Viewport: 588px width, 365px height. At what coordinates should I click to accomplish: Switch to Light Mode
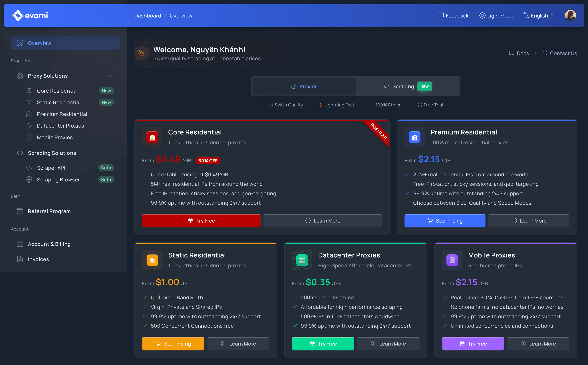point(496,15)
